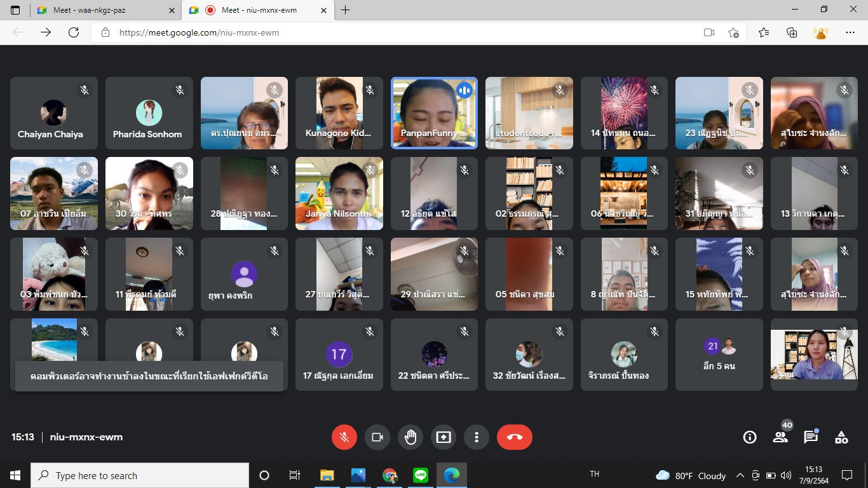
Task: Open the tab actions menu
Action: click(x=15, y=10)
